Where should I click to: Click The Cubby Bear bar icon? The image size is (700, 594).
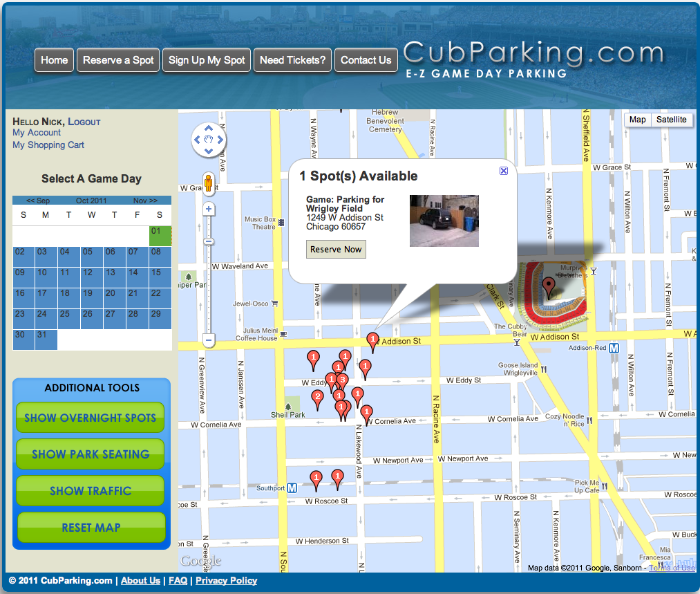[516, 342]
